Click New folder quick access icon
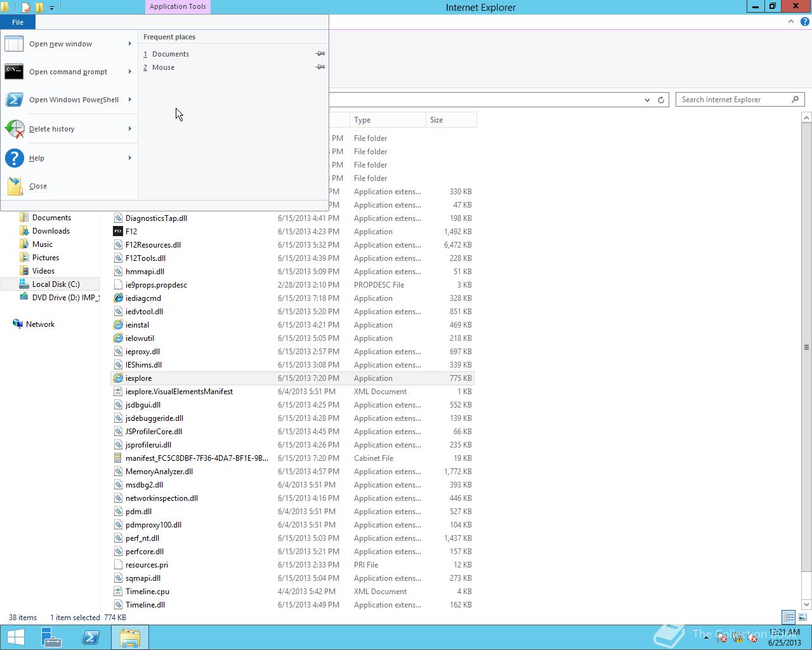Screen dimensions: 812x650 [x=39, y=8]
